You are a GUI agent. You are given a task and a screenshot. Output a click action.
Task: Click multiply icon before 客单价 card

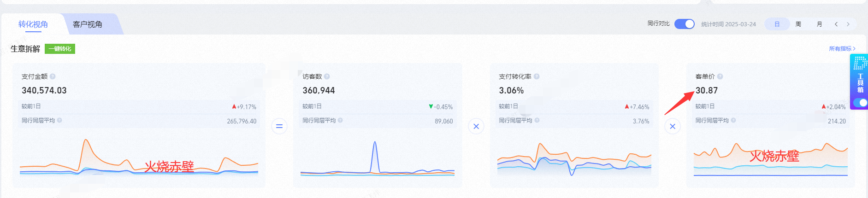[x=673, y=126]
